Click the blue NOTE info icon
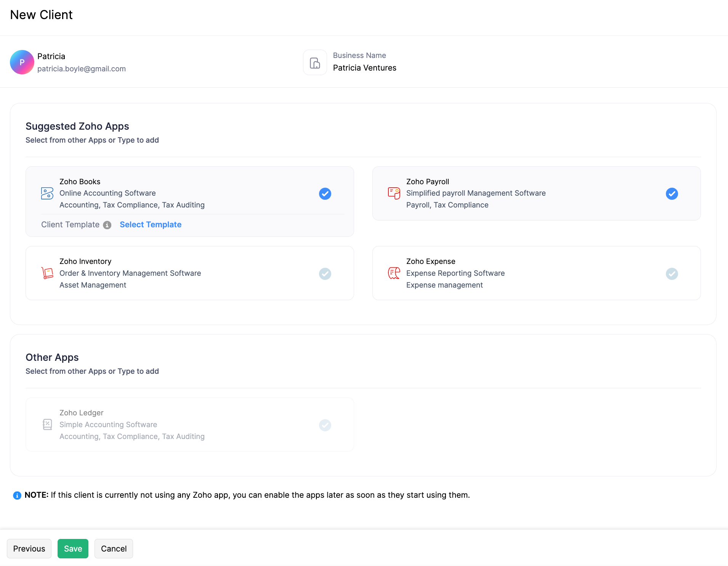 click(17, 495)
